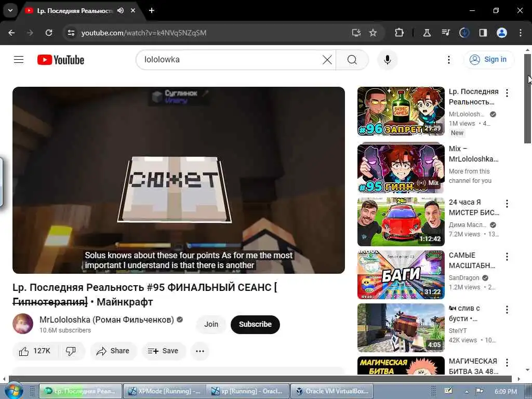
Task: Open the Chrome downloads icon
Action: [x=464, y=33]
